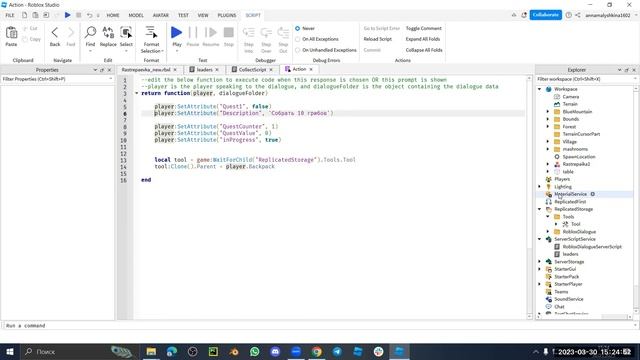
Task: Expand the mashrooms folder
Action: point(548,149)
